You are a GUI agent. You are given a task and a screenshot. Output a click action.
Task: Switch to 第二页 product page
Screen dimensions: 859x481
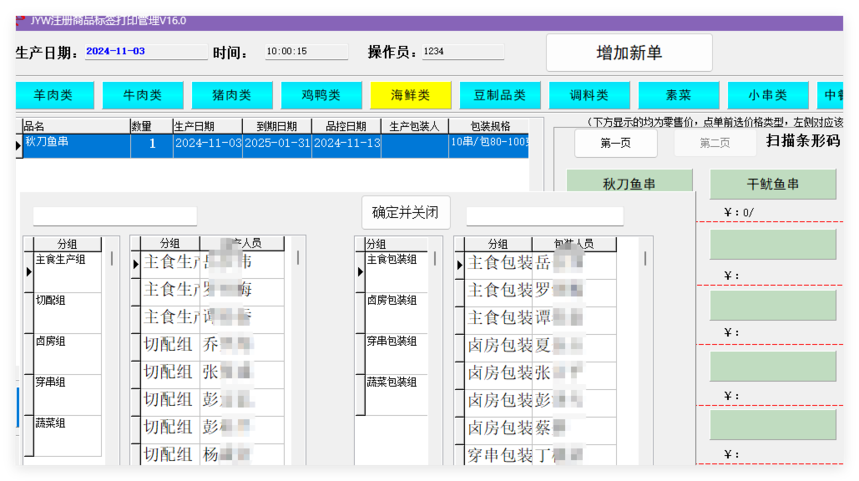pyautogui.click(x=714, y=143)
